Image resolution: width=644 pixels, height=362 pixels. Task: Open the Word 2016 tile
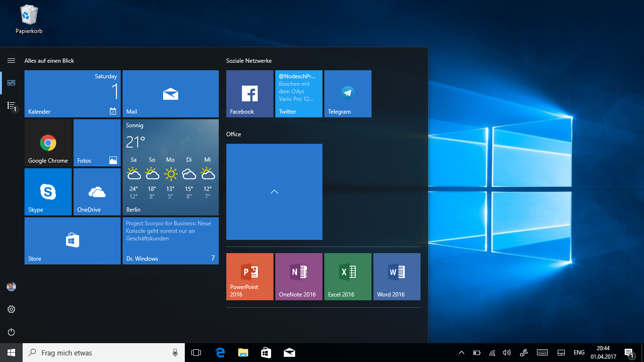coord(397,277)
